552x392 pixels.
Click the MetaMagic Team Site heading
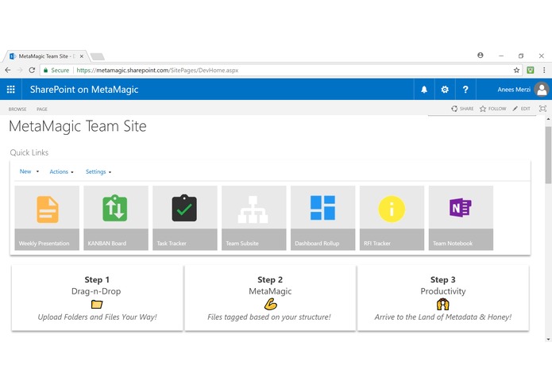(x=78, y=126)
